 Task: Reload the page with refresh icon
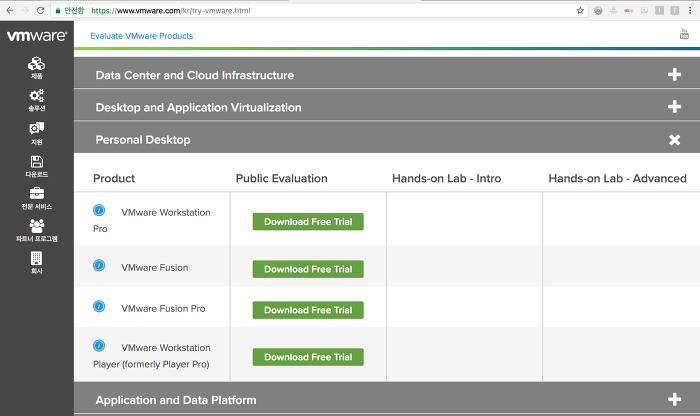coord(40,10)
